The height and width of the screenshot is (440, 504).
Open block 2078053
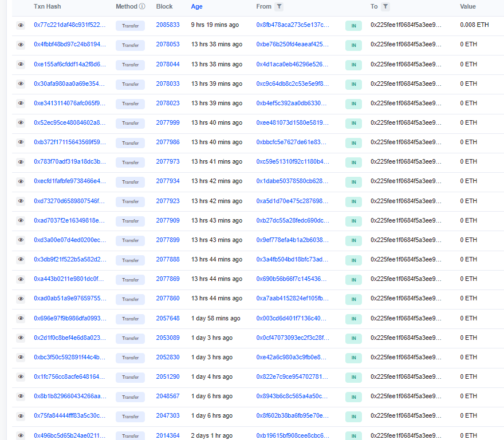[x=168, y=44]
